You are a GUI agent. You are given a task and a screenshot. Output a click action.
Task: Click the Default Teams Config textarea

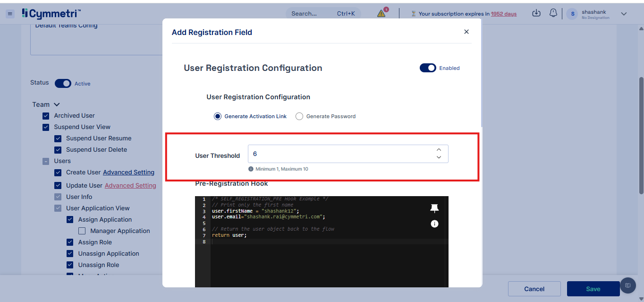point(96,39)
